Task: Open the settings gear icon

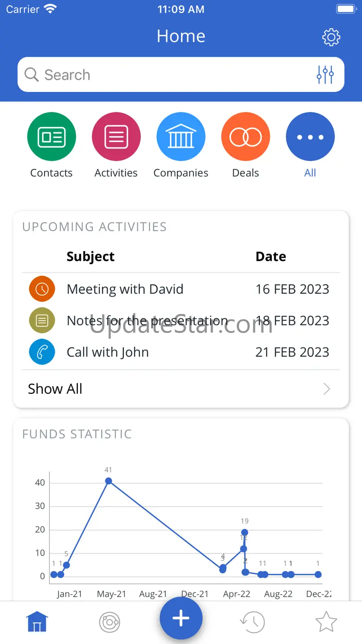Action: 331,37
